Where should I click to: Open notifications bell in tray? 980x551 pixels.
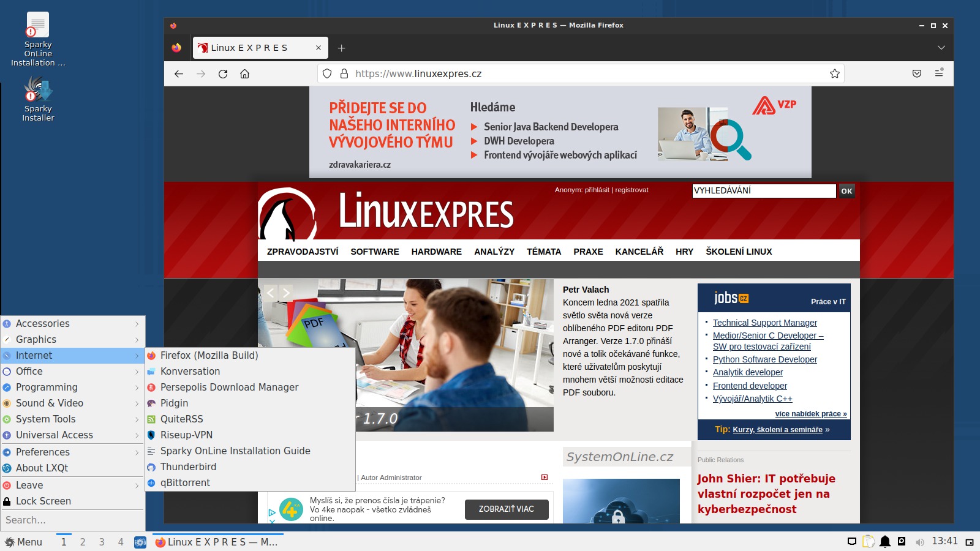[x=885, y=541]
